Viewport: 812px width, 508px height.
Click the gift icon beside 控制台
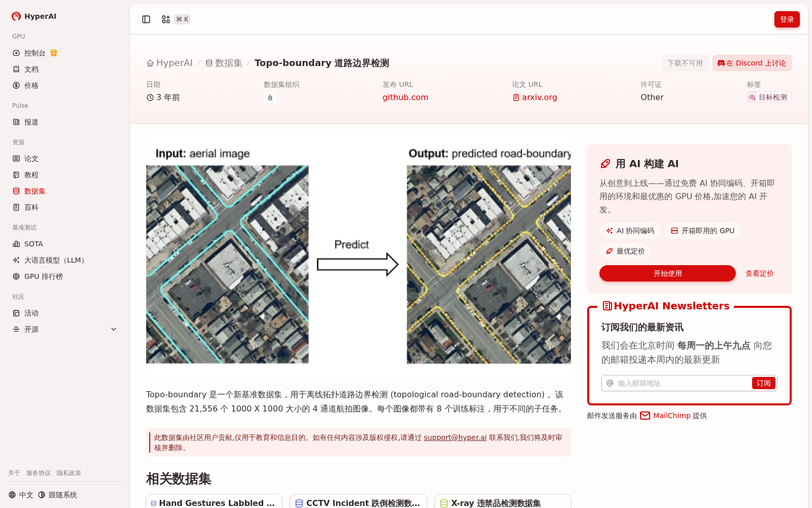click(54, 53)
